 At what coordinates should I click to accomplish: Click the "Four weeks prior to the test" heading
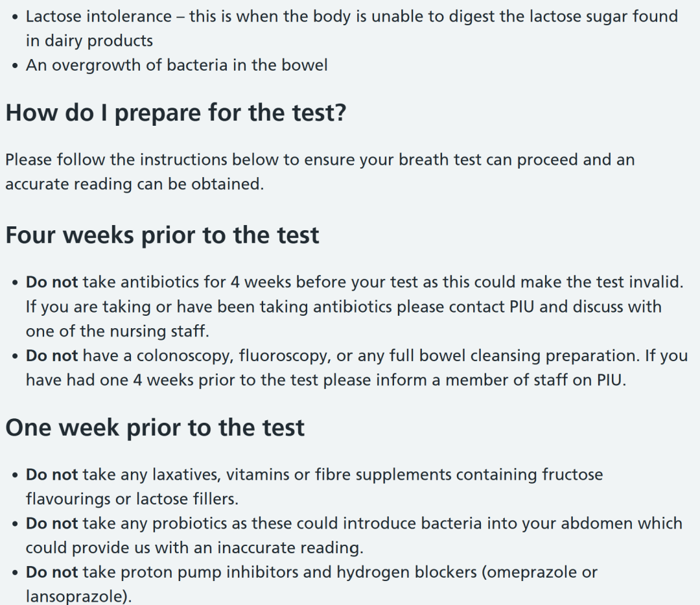(162, 235)
